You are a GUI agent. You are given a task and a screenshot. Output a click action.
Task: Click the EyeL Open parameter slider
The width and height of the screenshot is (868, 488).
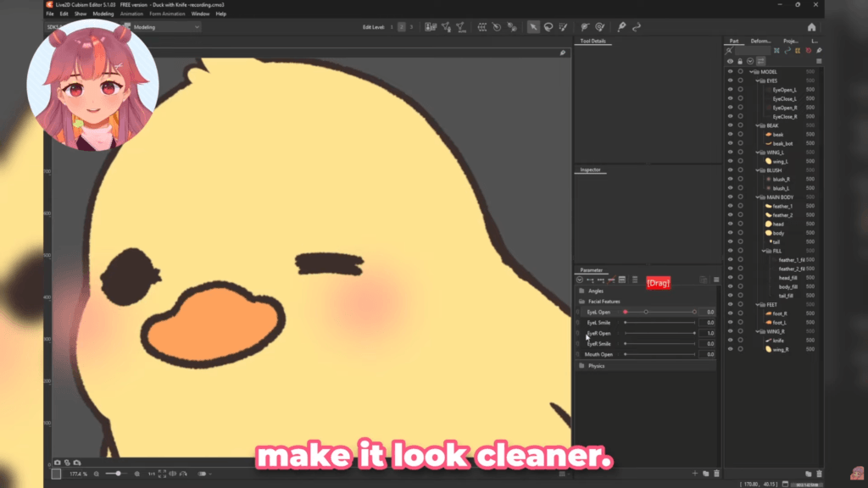tap(659, 312)
